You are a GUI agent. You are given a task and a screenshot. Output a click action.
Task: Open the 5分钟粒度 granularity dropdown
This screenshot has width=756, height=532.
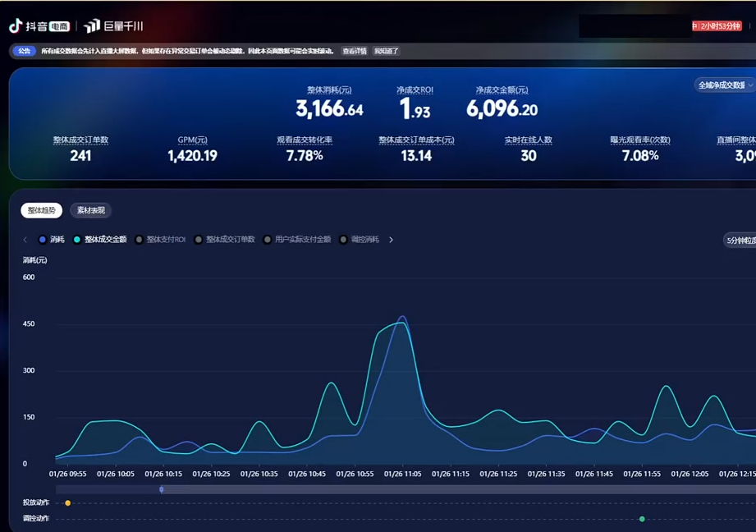pyautogui.click(x=740, y=241)
